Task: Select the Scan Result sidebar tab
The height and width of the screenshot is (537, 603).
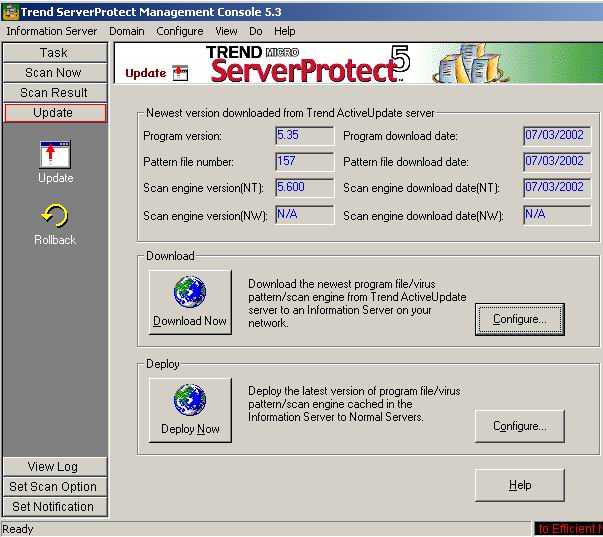Action: (55, 93)
